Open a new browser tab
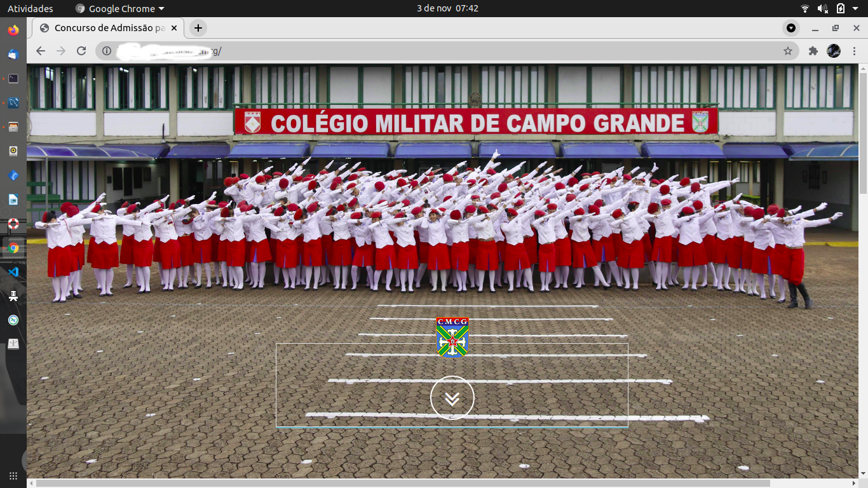The image size is (868, 488). point(197,28)
